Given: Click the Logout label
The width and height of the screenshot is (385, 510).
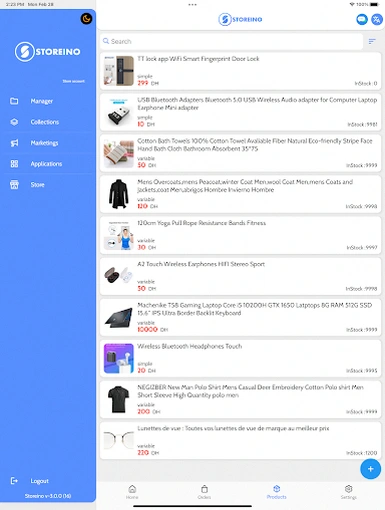Looking at the screenshot, I should pyautogui.click(x=40, y=481).
